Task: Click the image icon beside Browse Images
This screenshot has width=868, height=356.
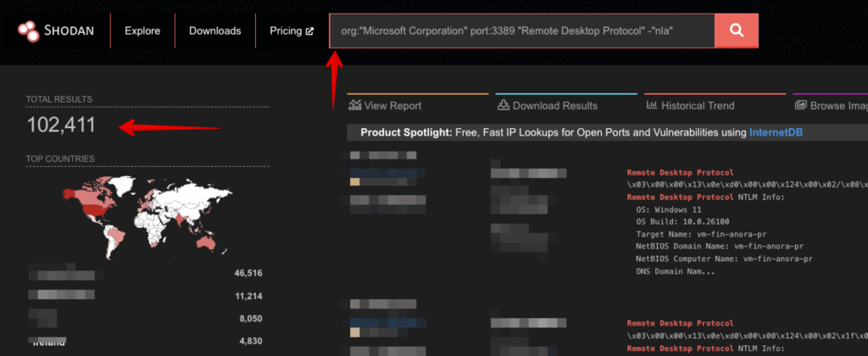Action: (800, 105)
